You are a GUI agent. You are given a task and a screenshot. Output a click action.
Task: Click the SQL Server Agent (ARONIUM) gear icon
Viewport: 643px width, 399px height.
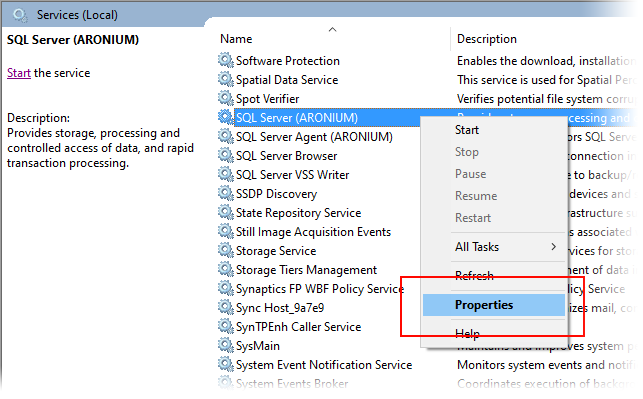tap(226, 136)
